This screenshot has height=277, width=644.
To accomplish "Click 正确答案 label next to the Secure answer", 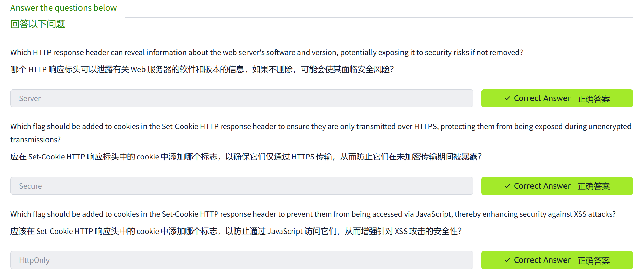I will (x=593, y=186).
